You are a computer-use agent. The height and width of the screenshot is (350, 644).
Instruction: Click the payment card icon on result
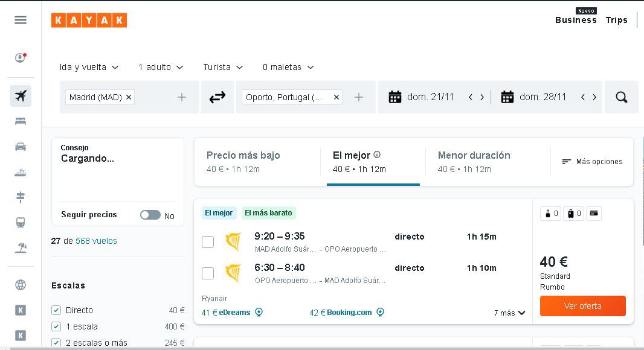coord(594,214)
